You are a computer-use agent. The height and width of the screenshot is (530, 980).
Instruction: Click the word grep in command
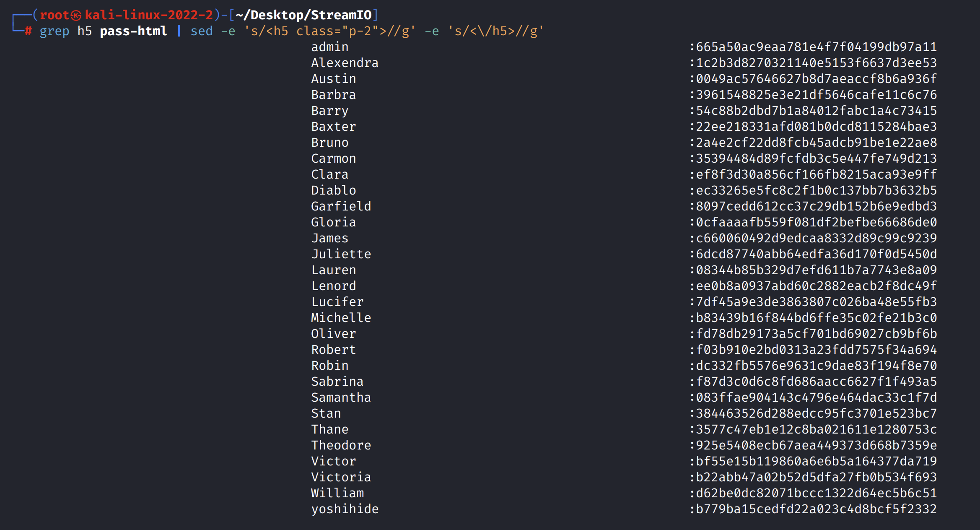[x=54, y=31]
